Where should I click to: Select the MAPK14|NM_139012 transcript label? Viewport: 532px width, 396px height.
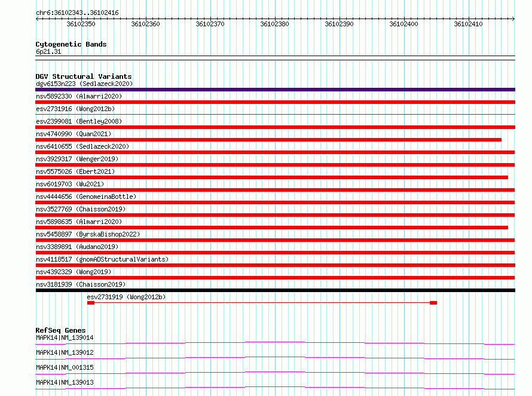tap(65, 352)
